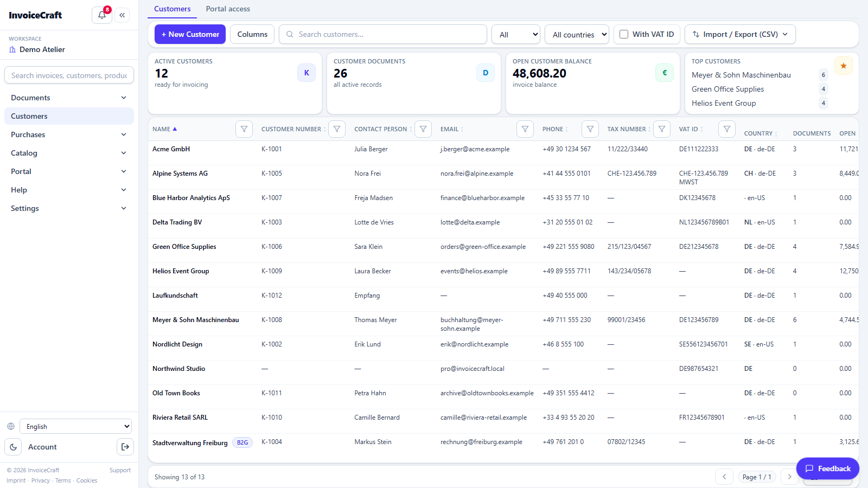
Task: Click the Name column filter icon
Action: click(244, 129)
